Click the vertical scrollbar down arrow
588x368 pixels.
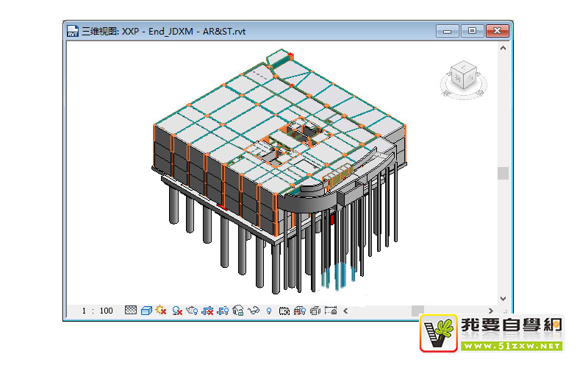click(x=503, y=298)
